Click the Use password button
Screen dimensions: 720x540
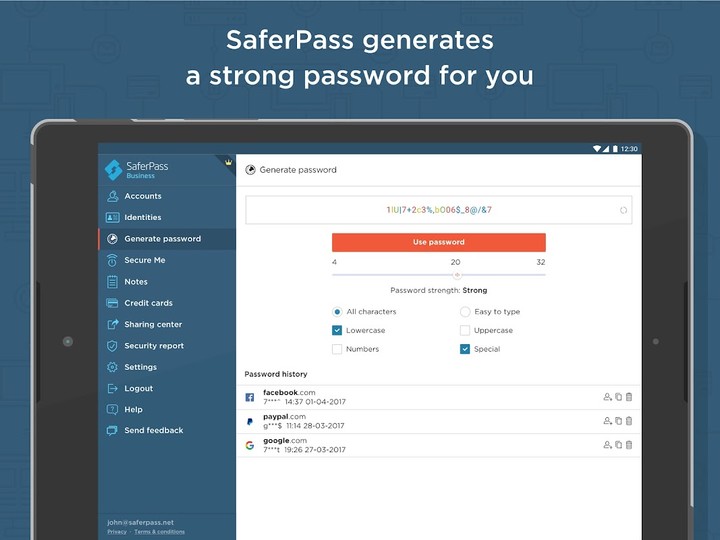(x=439, y=242)
